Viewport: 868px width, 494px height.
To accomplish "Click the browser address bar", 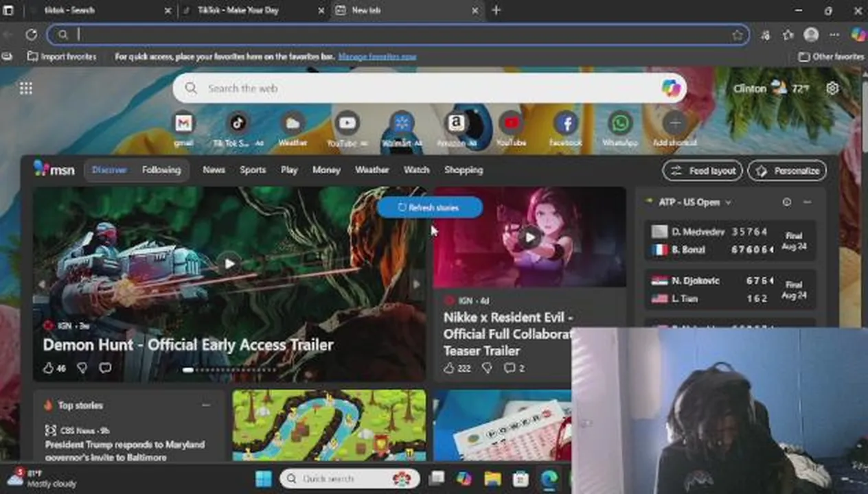I will tap(398, 35).
